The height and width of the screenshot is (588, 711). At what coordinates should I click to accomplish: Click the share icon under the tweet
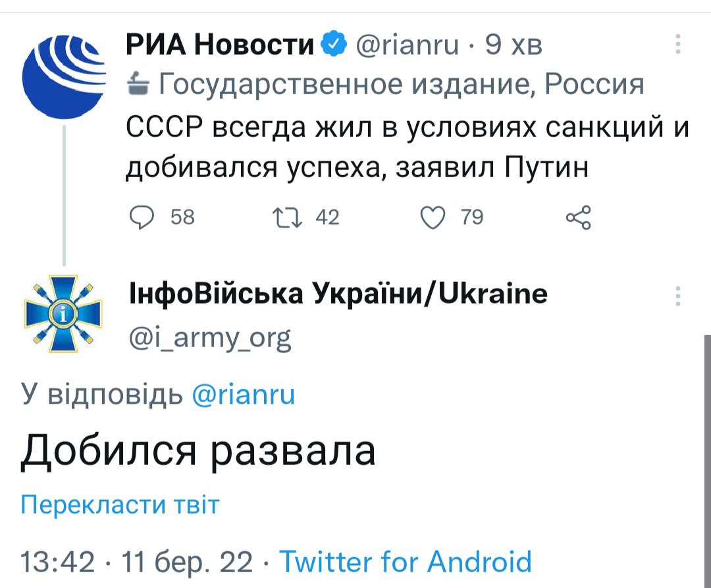click(x=579, y=217)
